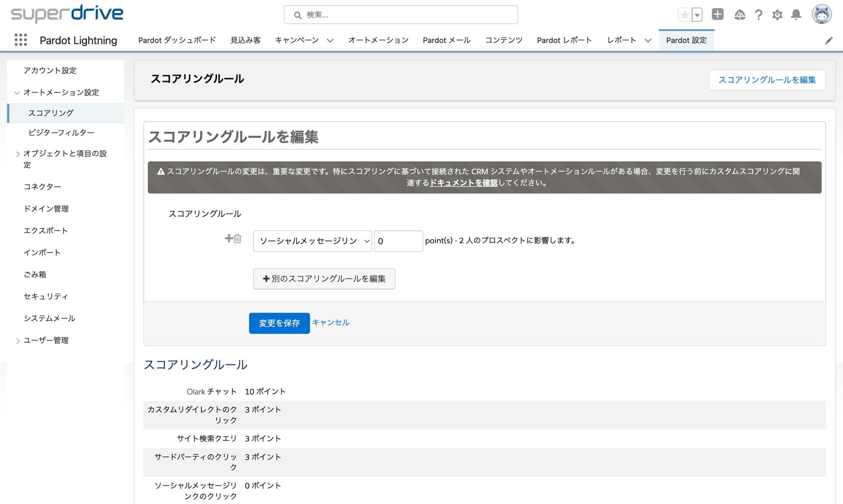The image size is (843, 504).
Task: Open the ソーシャルメッセージリンク rule dropdown
Action: [313, 241]
